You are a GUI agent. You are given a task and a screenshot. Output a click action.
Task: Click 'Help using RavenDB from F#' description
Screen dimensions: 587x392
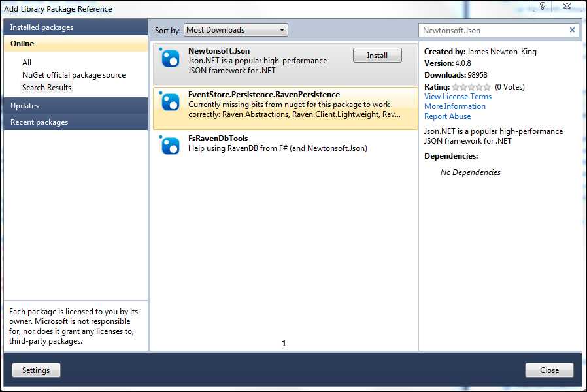pos(277,148)
